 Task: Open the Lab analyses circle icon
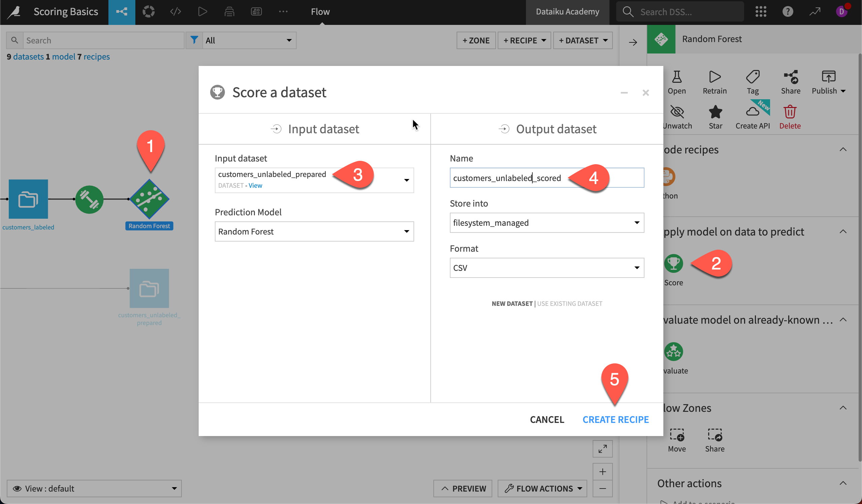[148, 12]
